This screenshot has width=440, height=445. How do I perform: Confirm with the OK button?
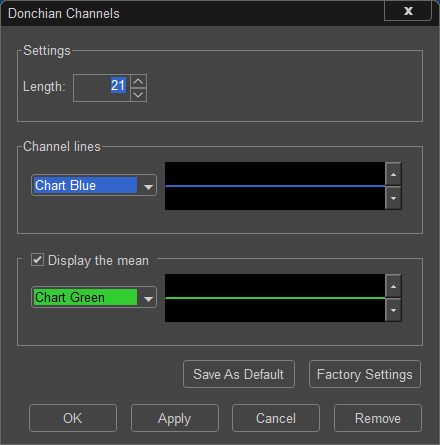[73, 418]
